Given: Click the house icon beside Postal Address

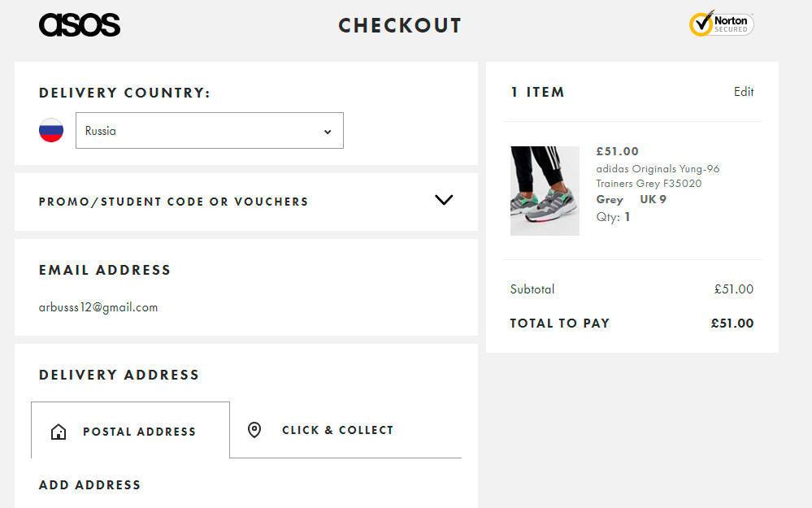Looking at the screenshot, I should coord(59,432).
